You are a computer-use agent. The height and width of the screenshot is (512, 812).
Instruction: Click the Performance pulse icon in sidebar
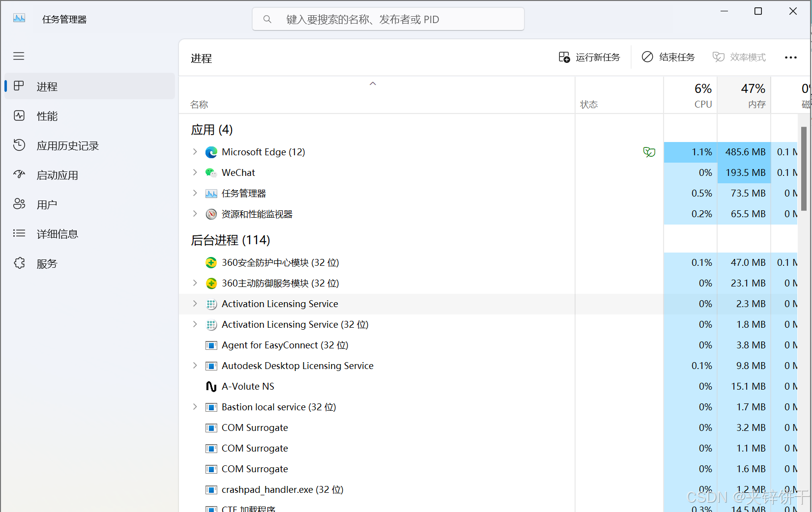click(19, 115)
